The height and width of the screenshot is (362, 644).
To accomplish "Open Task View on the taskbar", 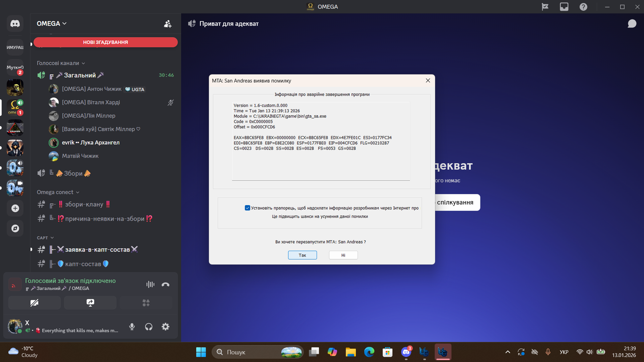I will click(x=314, y=352).
